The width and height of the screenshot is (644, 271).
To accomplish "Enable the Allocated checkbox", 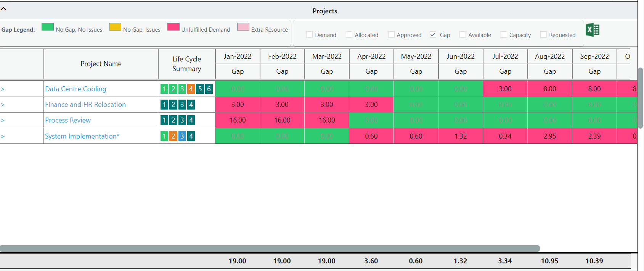I will pyautogui.click(x=349, y=35).
